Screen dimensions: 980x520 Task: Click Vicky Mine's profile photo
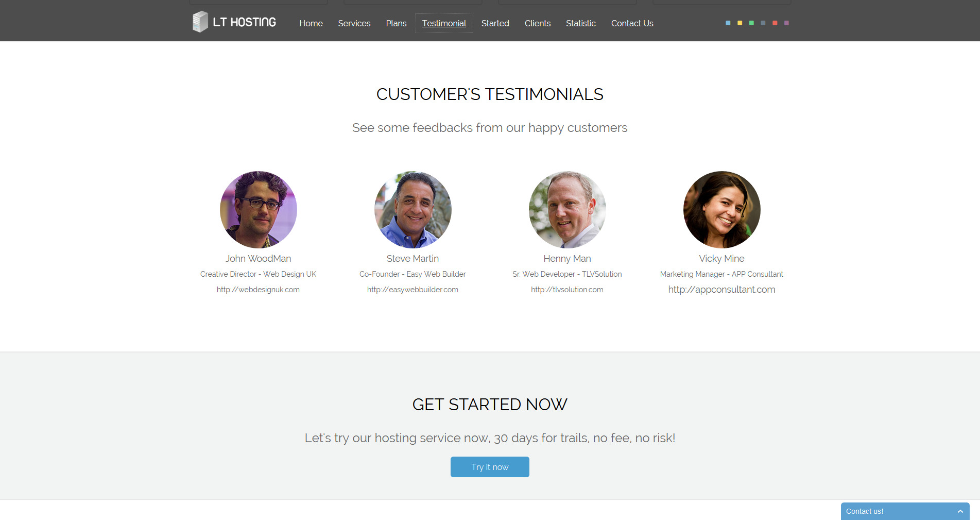click(722, 210)
